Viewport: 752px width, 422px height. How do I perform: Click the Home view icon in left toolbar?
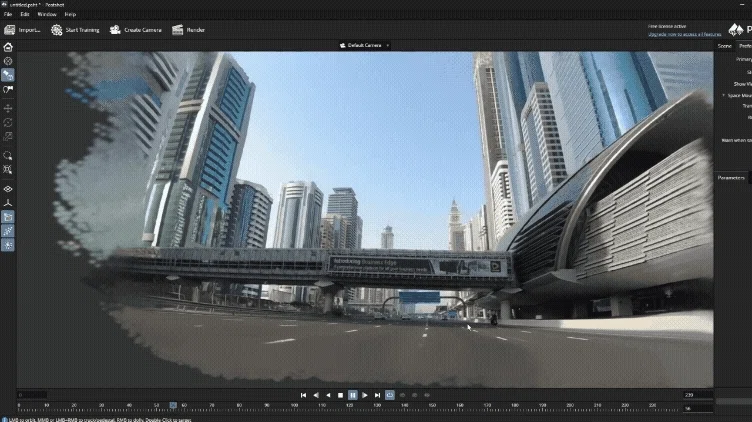[8, 47]
